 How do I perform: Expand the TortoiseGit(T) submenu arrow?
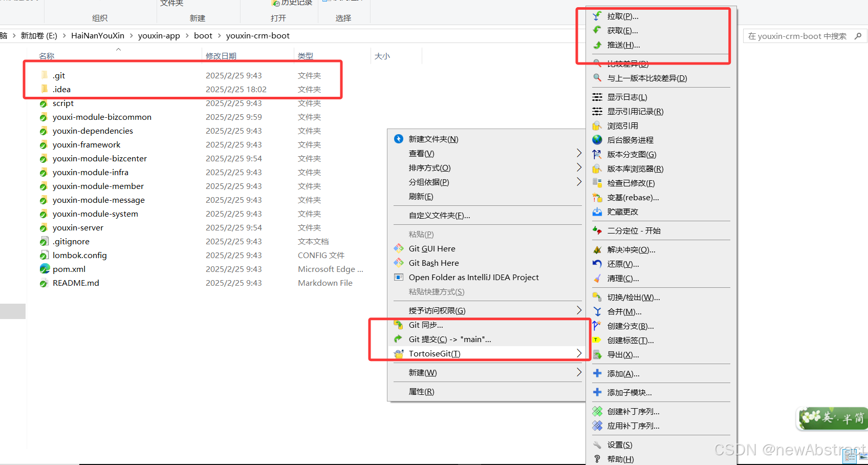tap(579, 353)
